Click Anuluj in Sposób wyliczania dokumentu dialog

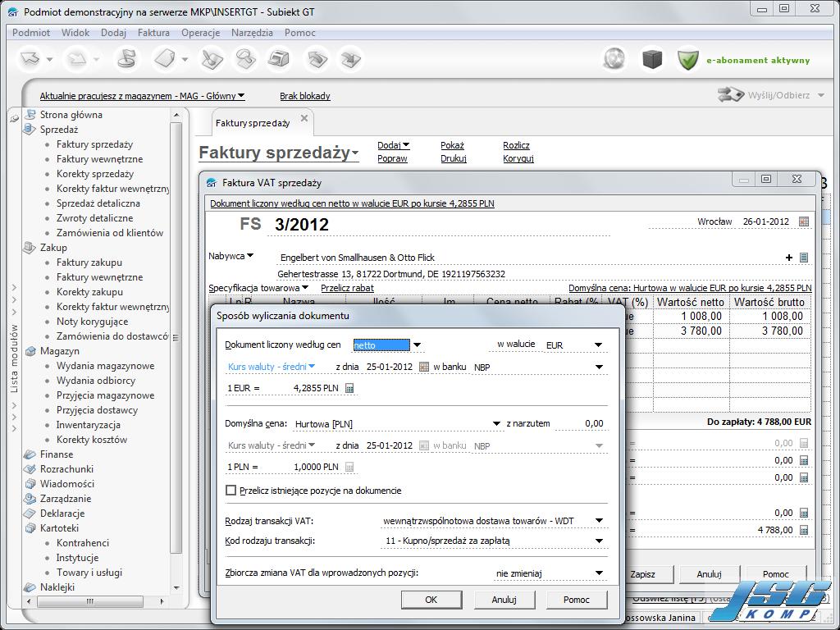pos(504,600)
